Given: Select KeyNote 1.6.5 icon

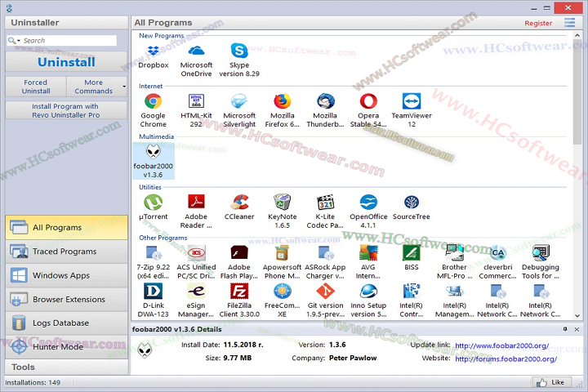Looking at the screenshot, I should [x=283, y=203].
